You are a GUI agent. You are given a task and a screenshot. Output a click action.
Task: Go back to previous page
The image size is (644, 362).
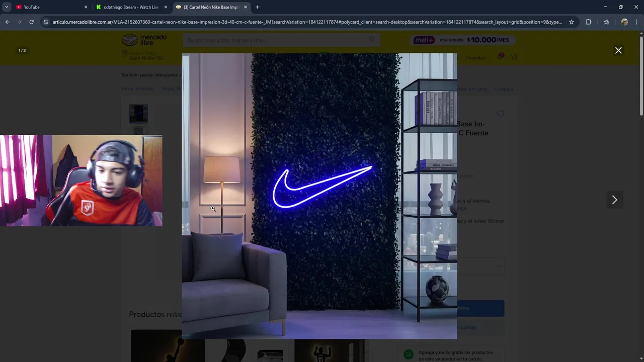coord(7,22)
